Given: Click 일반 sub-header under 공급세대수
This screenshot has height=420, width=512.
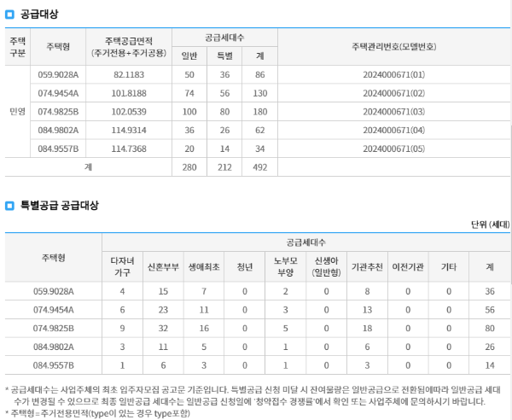Looking at the screenshot, I should tap(189, 55).
